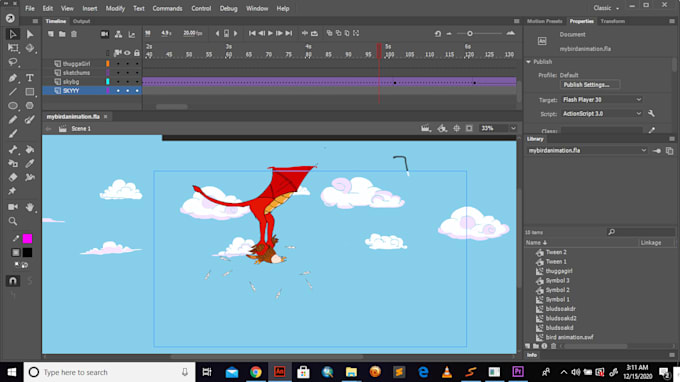
Task: Go to first frame button
Action: point(252,33)
